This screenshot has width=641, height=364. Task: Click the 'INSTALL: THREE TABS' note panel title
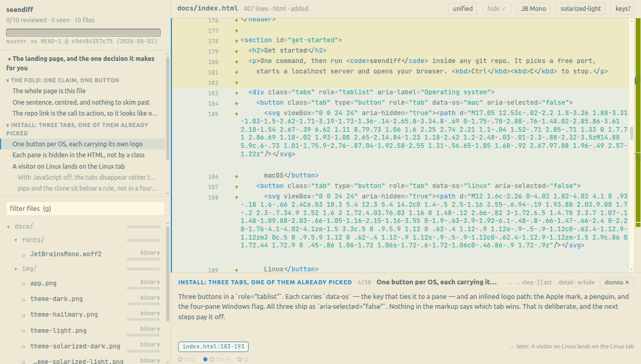click(265, 282)
